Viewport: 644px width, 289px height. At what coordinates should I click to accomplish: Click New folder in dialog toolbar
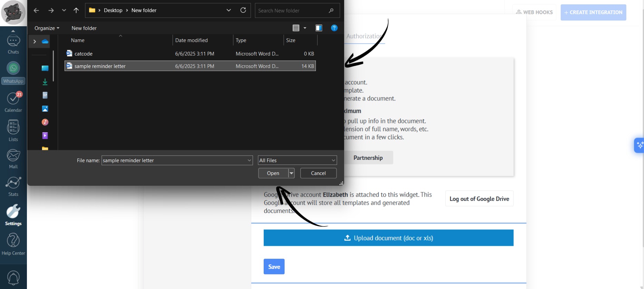[84, 28]
